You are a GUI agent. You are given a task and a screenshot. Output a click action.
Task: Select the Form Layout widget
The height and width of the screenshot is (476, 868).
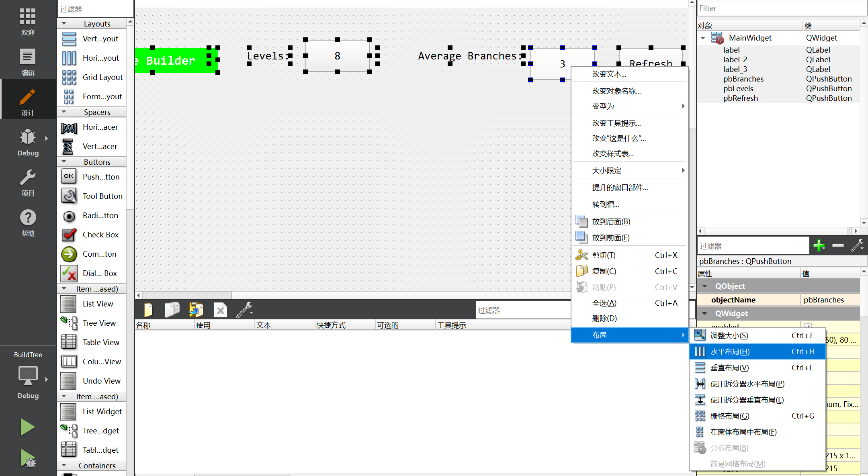pyautogui.click(x=92, y=96)
